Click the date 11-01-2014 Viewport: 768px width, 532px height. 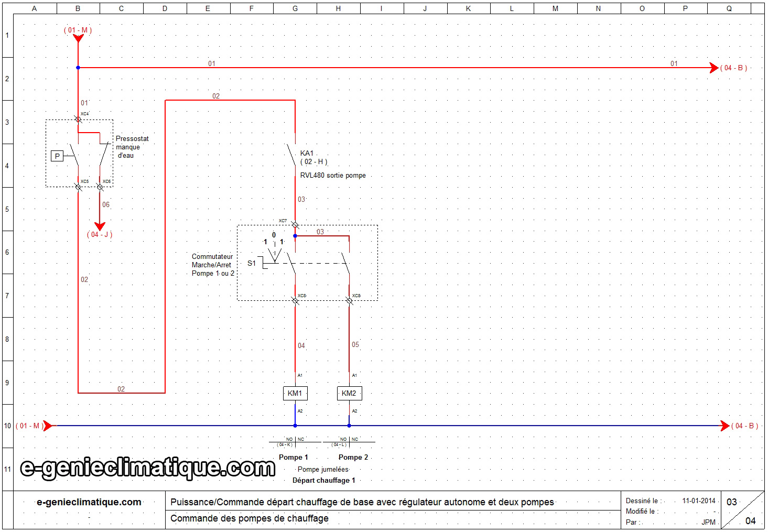click(x=699, y=501)
